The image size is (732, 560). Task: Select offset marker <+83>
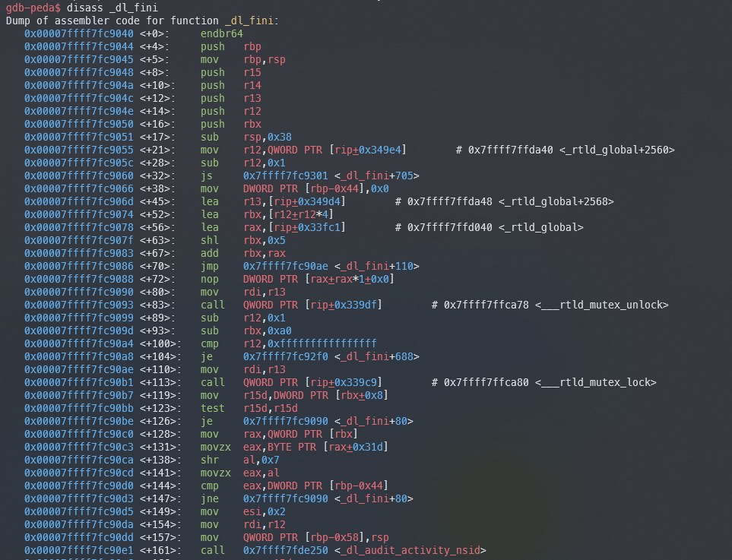pyautogui.click(x=157, y=305)
